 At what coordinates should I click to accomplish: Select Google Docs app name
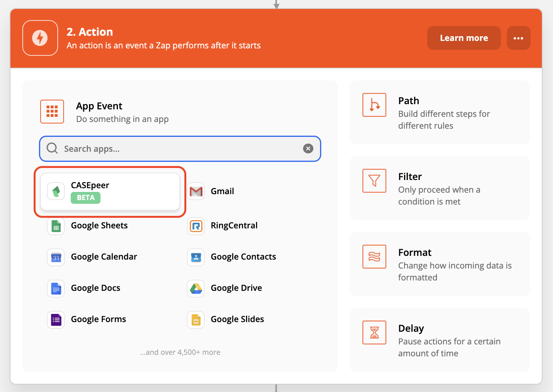(96, 288)
